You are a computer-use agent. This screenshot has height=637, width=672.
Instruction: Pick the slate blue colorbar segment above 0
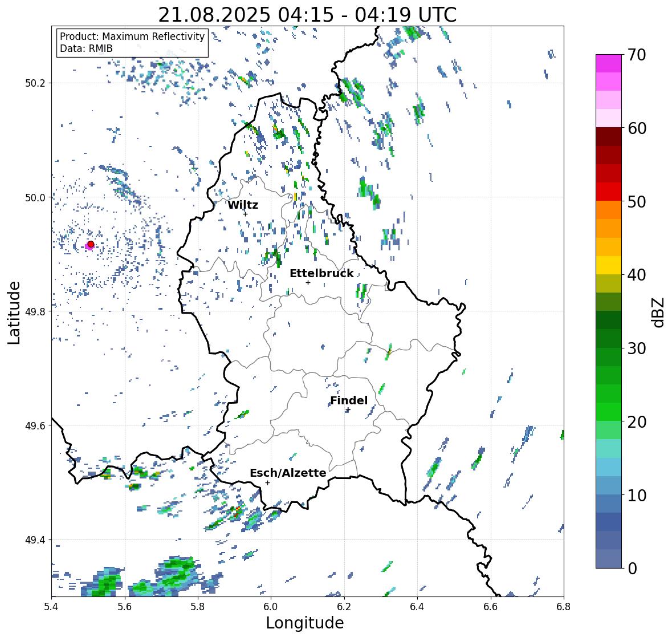(609, 558)
